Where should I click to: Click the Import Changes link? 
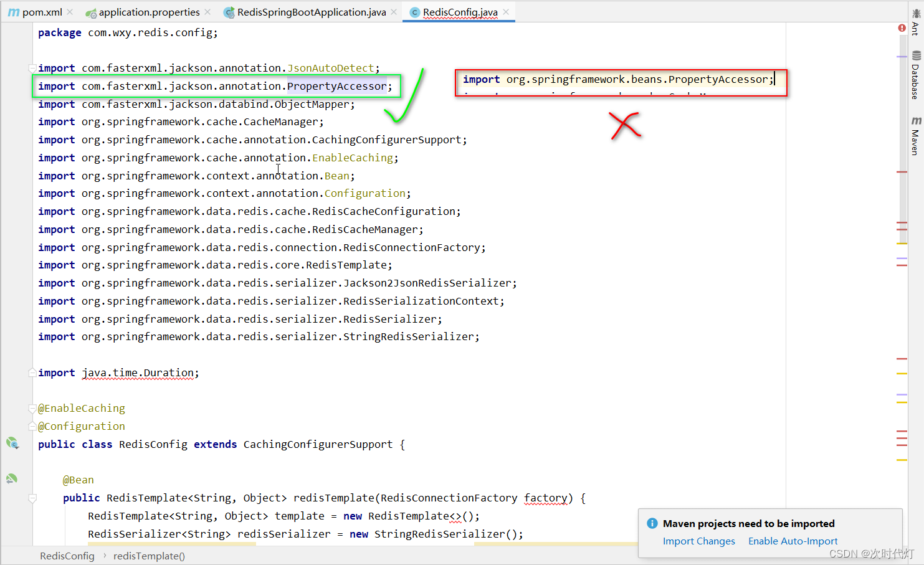[x=699, y=541]
